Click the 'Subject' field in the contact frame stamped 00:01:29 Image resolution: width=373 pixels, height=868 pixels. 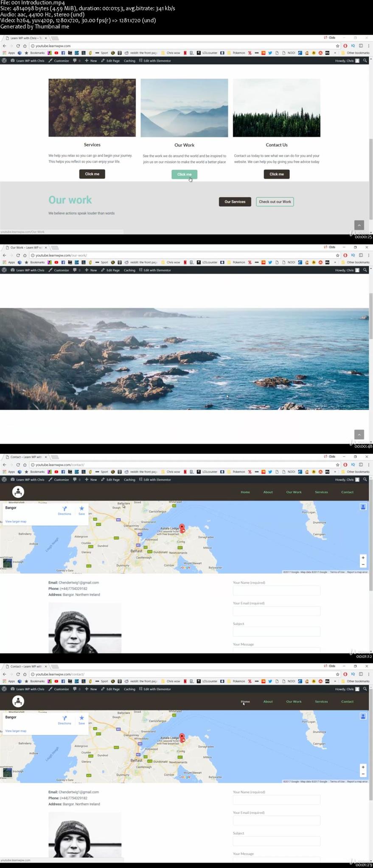click(x=276, y=841)
